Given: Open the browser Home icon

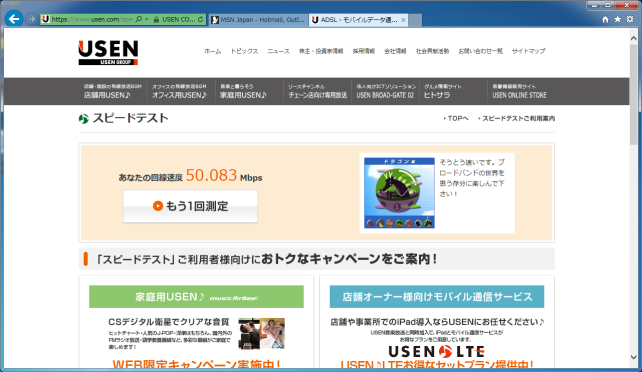Looking at the screenshot, I should (x=605, y=19).
